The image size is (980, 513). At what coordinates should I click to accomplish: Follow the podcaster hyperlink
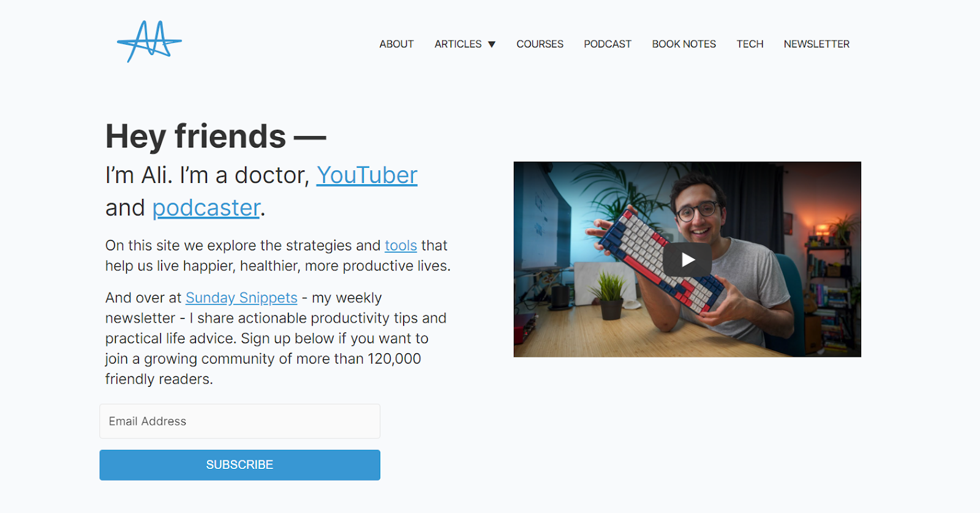click(x=206, y=208)
